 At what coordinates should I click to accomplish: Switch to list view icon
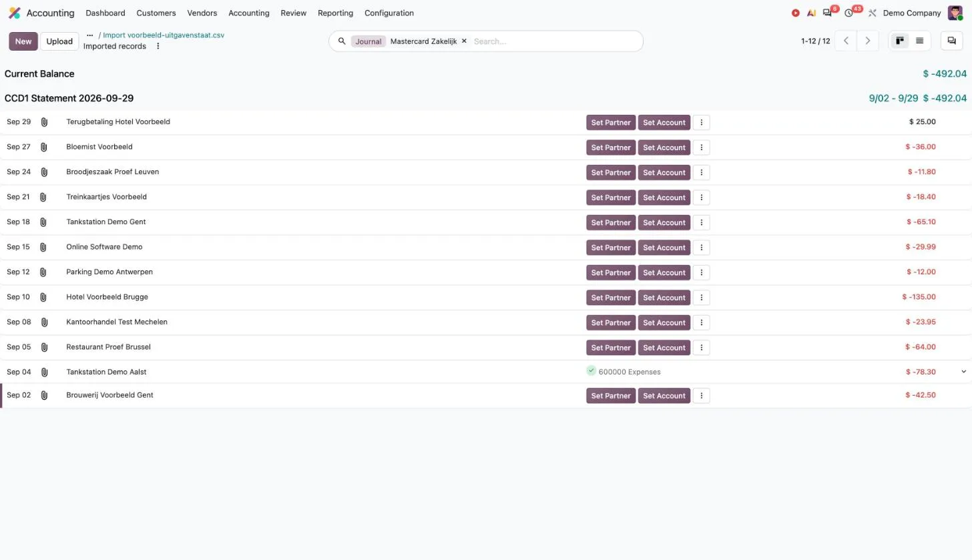point(919,41)
